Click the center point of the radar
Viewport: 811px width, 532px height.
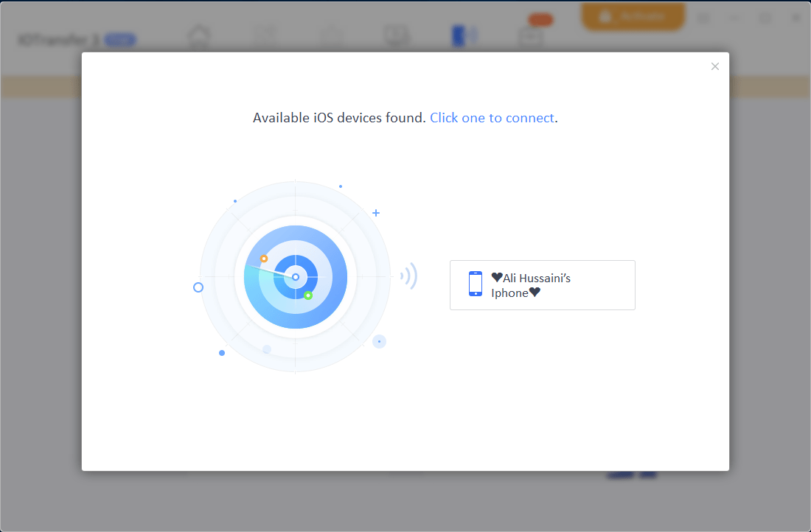pos(296,277)
